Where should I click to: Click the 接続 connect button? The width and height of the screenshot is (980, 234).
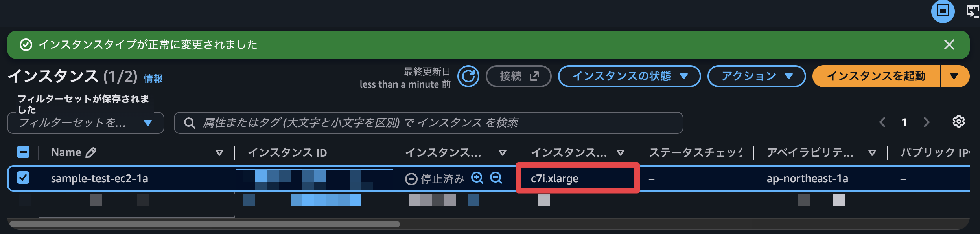(519, 76)
